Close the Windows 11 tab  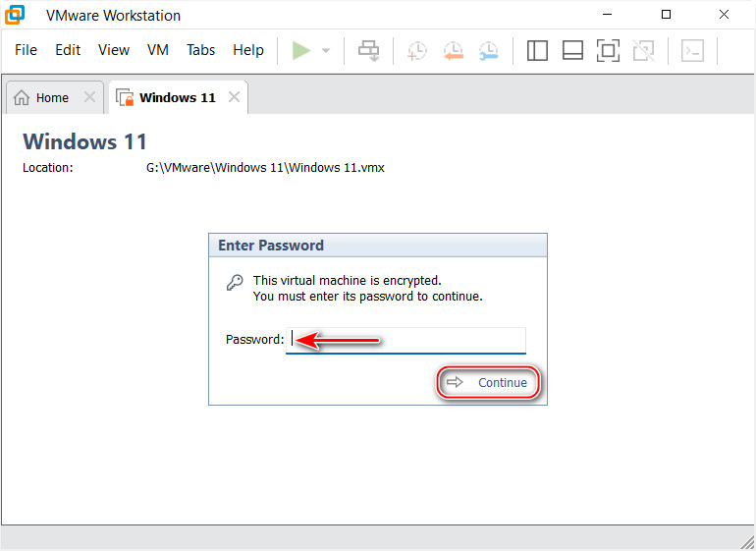click(x=234, y=97)
